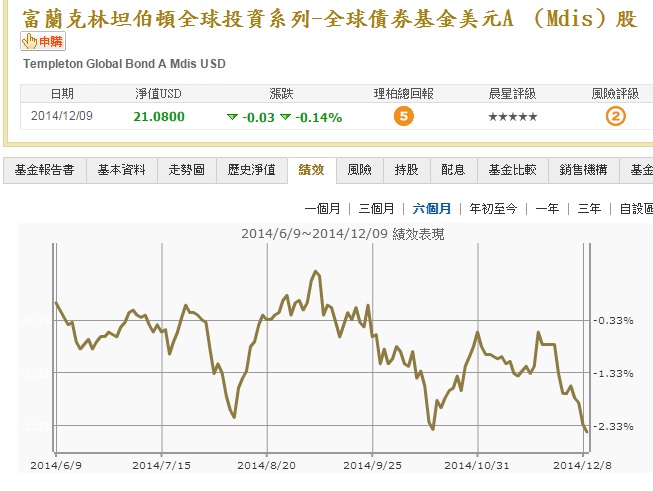Screen dimensions: 653x491
Task: Click the change value -0.14%
Action: tap(319, 117)
